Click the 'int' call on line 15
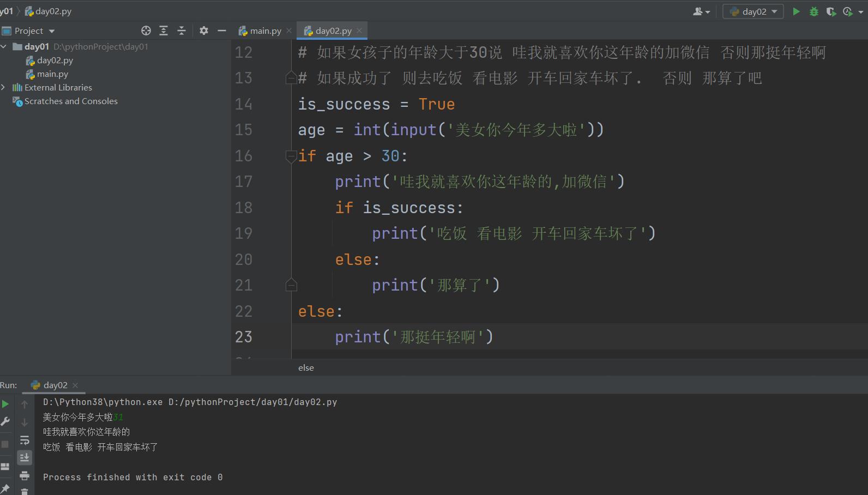The image size is (868, 495). pos(367,130)
